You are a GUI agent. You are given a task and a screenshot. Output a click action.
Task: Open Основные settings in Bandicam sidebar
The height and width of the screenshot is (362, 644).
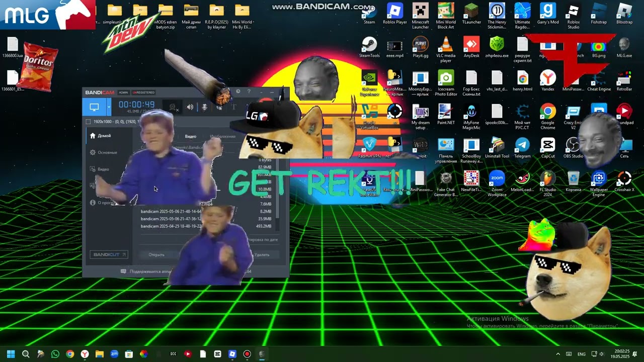[104, 152]
